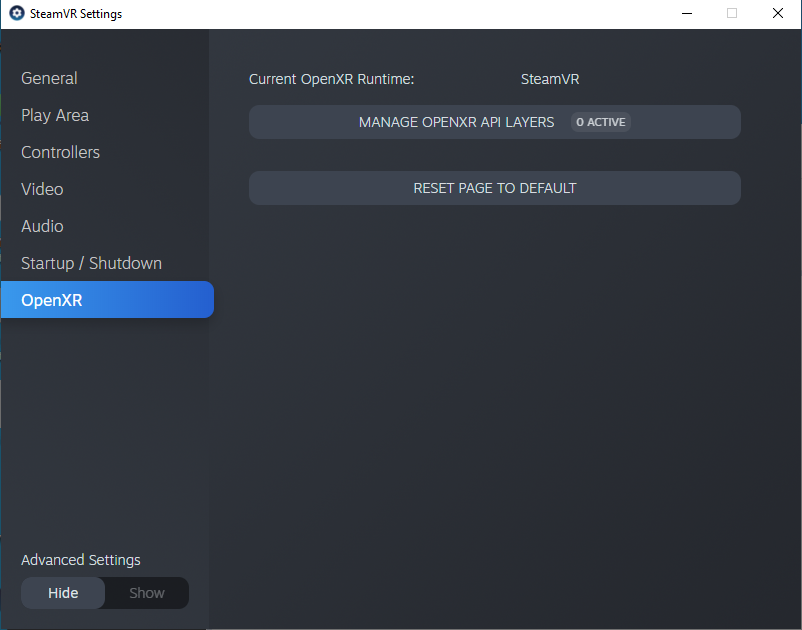Open Manage OpenXR API Layers
The width and height of the screenshot is (802, 630).
tap(495, 122)
